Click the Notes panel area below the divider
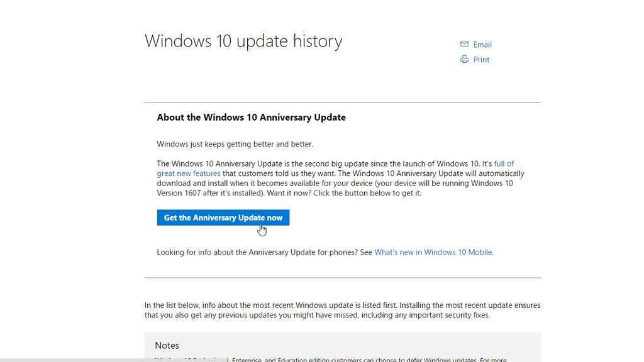The width and height of the screenshot is (644, 362). click(x=343, y=346)
